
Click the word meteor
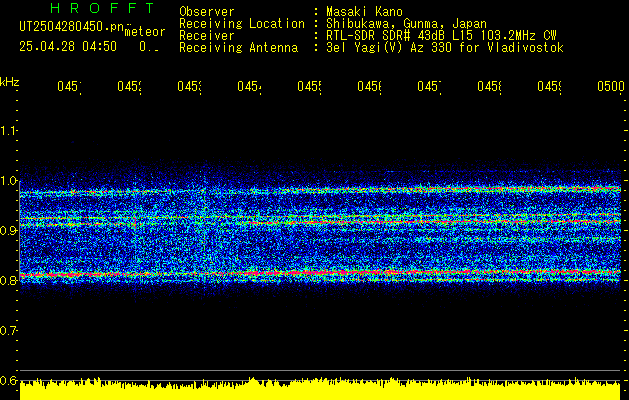click(145, 32)
